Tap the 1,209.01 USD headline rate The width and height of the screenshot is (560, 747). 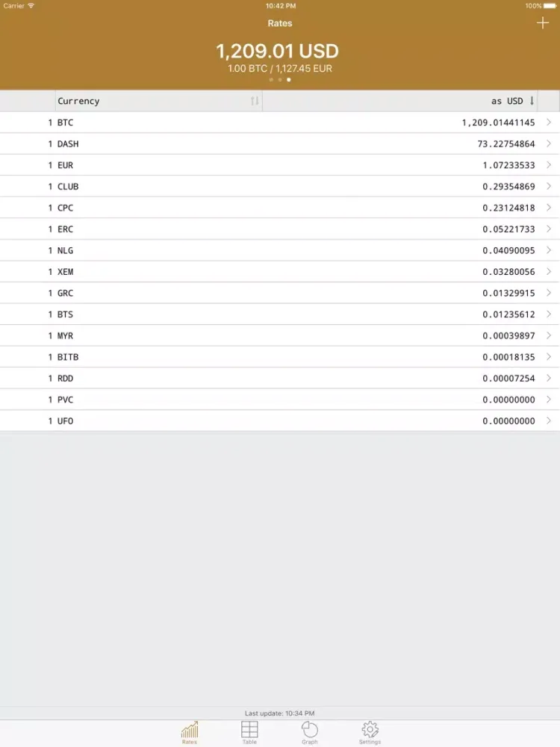[x=278, y=52]
